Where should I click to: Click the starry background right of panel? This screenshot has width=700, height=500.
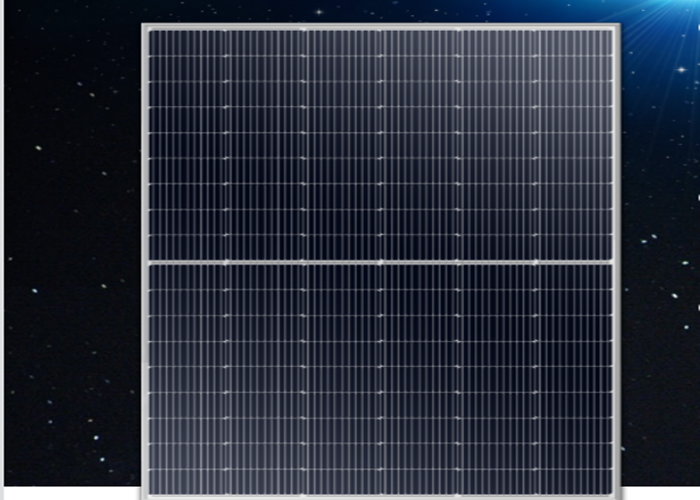tap(660, 280)
